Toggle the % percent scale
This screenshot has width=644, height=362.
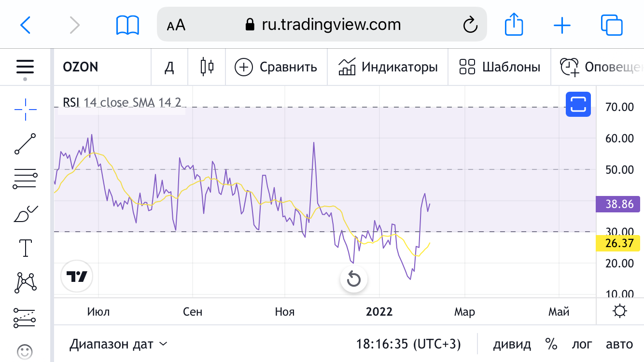click(x=551, y=344)
